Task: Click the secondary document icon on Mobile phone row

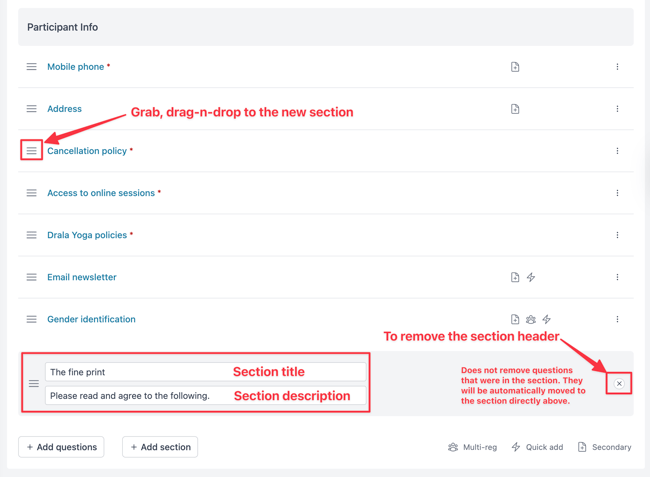Action: tap(515, 67)
